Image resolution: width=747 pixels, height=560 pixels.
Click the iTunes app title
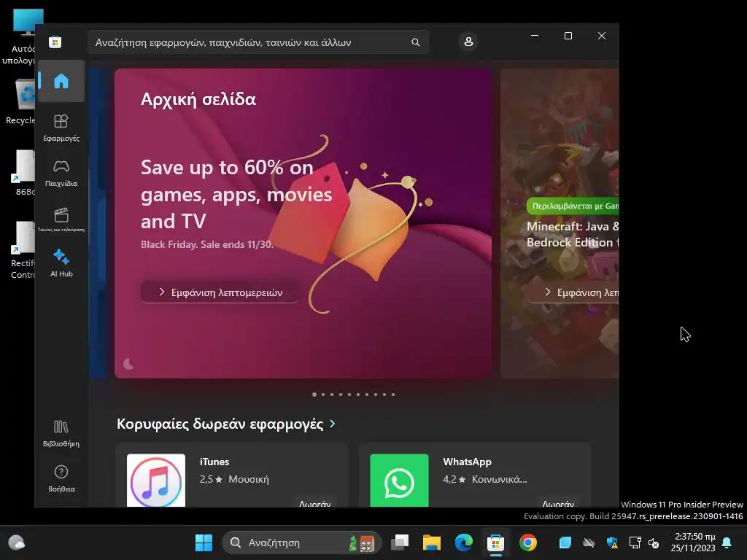(214, 462)
